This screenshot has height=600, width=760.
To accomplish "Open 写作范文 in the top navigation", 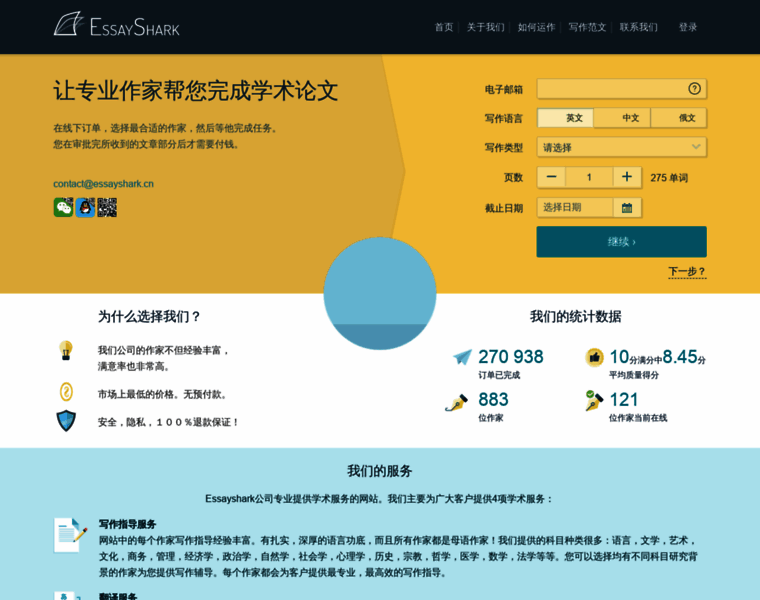I will click(x=587, y=27).
